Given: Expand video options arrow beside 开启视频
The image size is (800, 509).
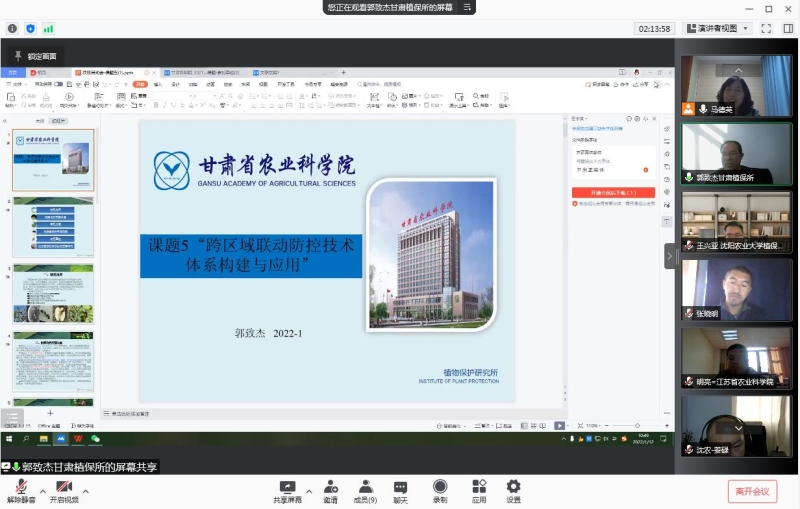Looking at the screenshot, I should [85, 491].
